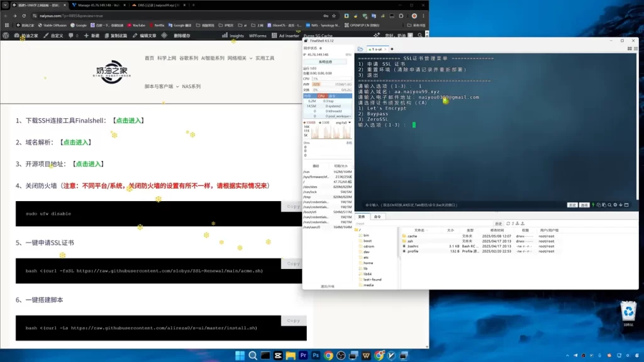Sort process list by CPU column
Viewport: 644px width, 362px height.
click(321, 96)
